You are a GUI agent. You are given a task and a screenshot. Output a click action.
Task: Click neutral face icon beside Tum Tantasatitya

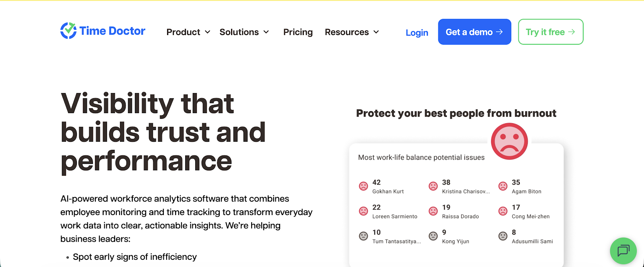point(363,236)
